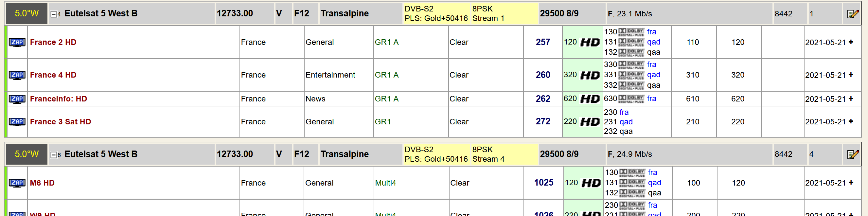Open the edit icon for the Stream 4 transponder
868x216 pixels.
pos(853,155)
